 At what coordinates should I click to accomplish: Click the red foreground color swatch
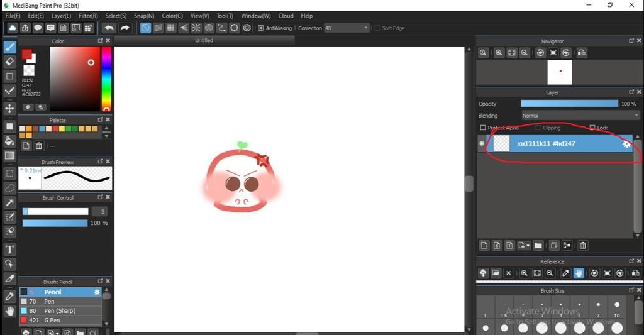coord(26,54)
